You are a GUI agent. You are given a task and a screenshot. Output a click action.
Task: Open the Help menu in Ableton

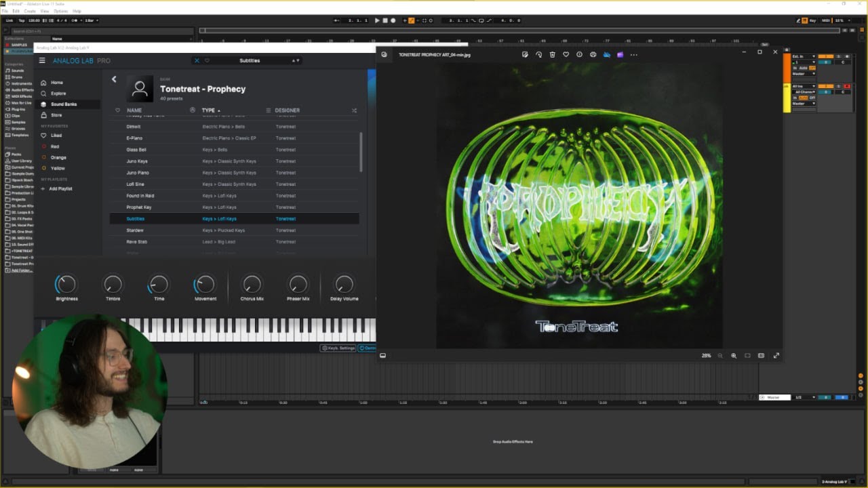77,12
